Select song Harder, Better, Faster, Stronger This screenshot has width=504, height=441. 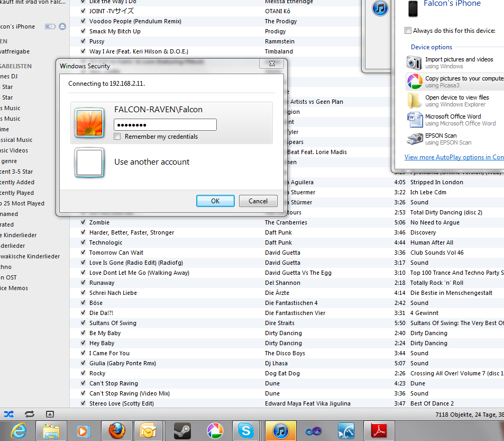tap(132, 232)
